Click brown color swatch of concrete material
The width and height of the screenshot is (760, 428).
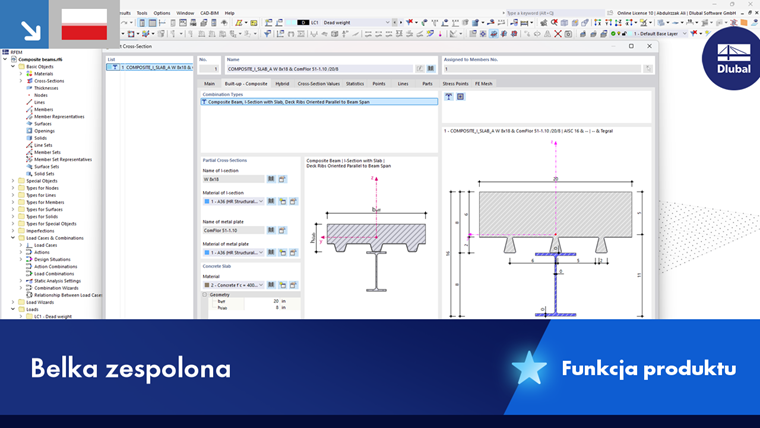(x=207, y=285)
